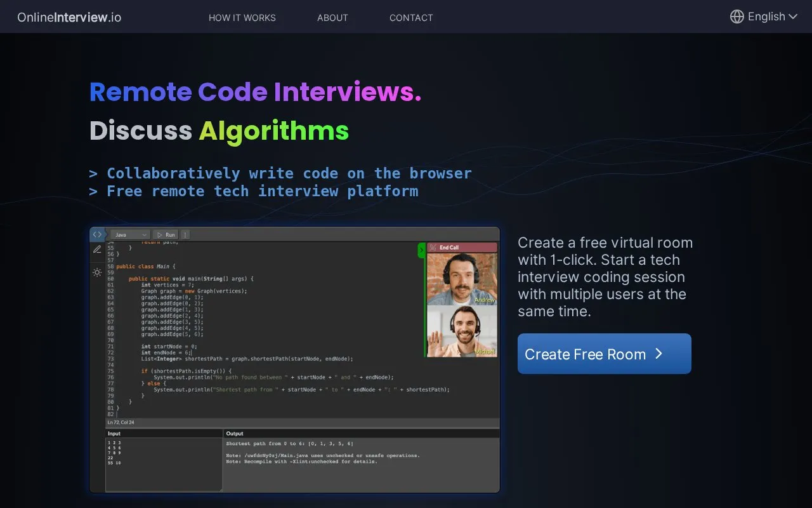Click the Create Free Room button
812x508 pixels.
pos(605,354)
